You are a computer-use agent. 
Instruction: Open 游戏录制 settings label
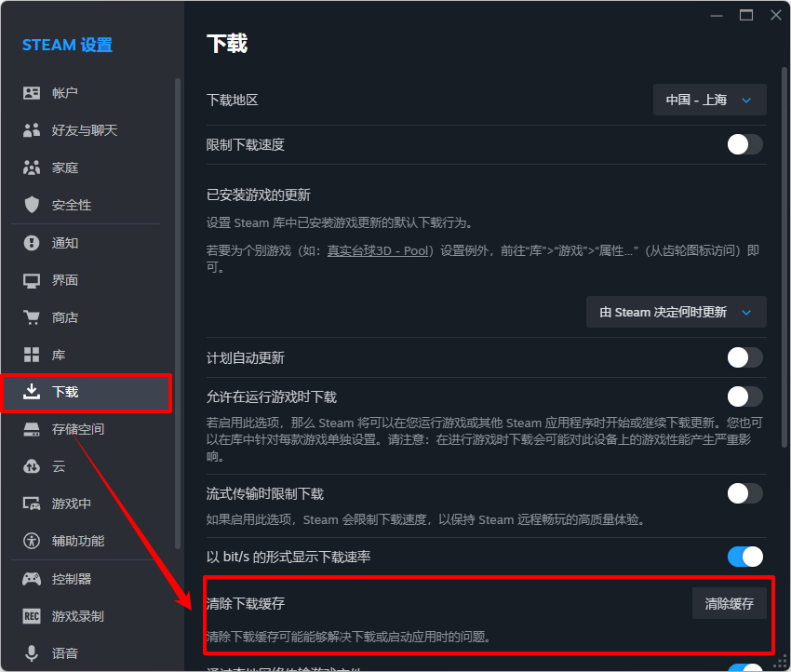[77, 616]
